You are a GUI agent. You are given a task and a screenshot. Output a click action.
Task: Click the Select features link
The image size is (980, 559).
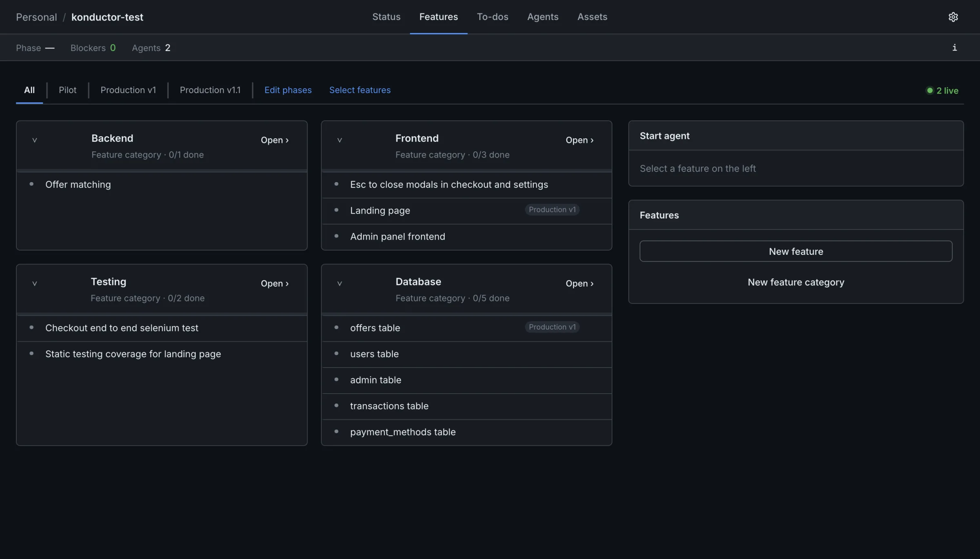click(x=360, y=90)
